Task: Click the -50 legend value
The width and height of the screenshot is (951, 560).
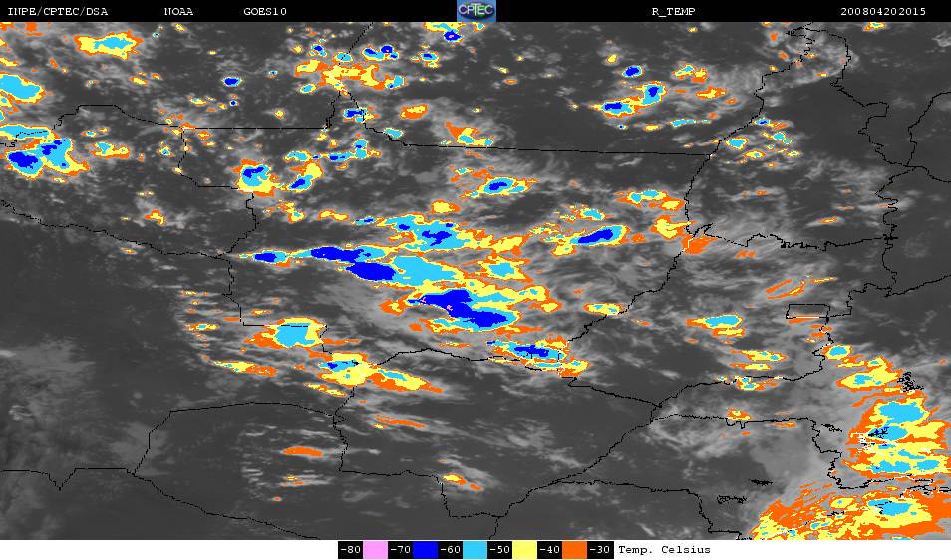Action: pyautogui.click(x=499, y=550)
